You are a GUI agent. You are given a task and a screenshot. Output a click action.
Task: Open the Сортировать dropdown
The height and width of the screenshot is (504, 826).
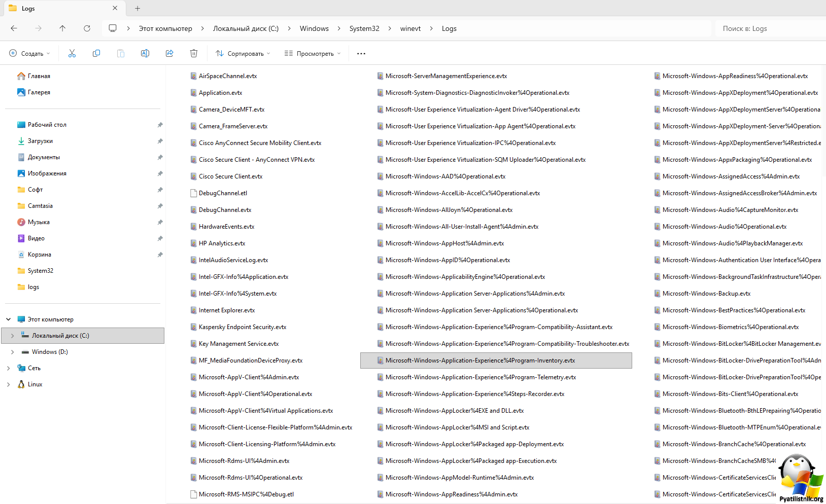pos(243,53)
